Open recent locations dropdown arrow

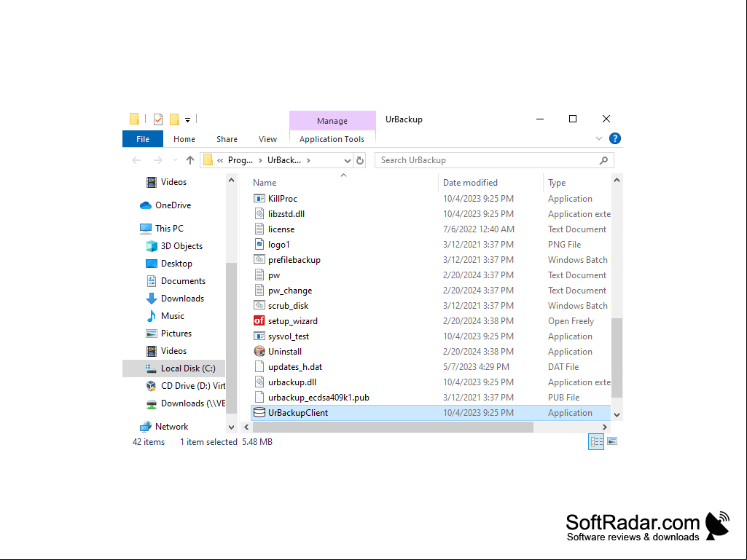[x=175, y=160]
